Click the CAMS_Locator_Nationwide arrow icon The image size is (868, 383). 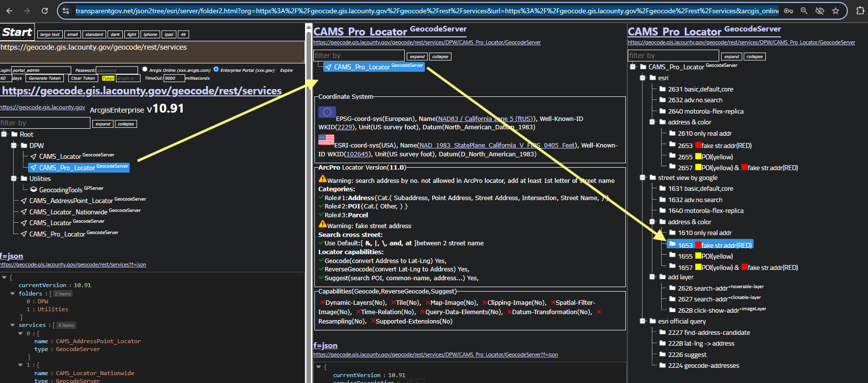pyautogui.click(x=24, y=212)
